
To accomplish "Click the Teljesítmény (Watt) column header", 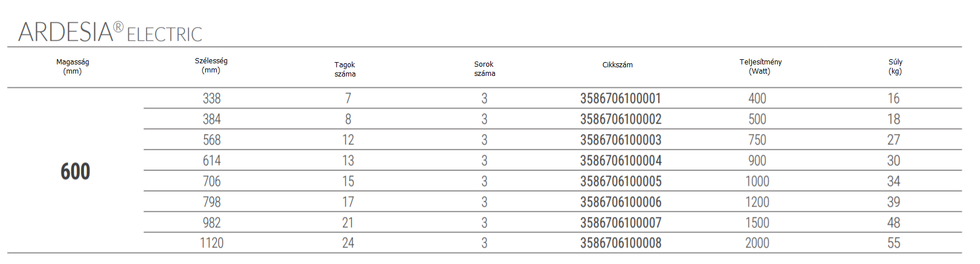I will [760, 66].
